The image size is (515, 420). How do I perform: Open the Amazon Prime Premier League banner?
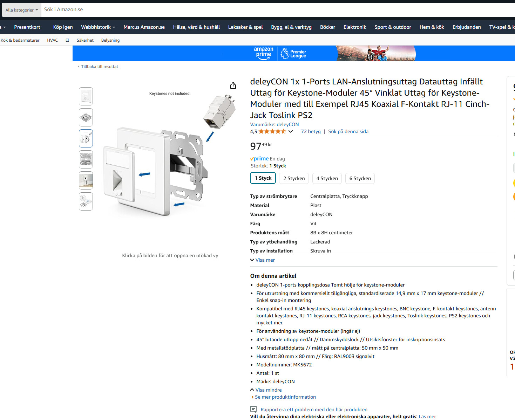coord(294,54)
